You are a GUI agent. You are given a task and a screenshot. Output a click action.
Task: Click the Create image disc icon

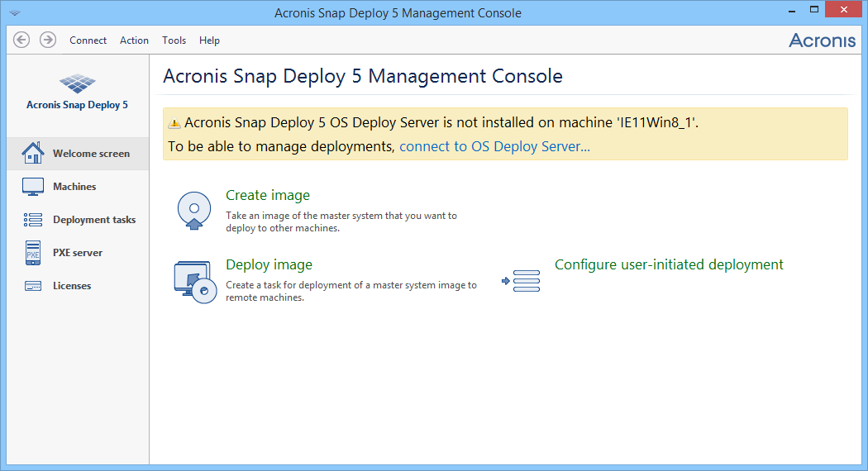click(193, 211)
